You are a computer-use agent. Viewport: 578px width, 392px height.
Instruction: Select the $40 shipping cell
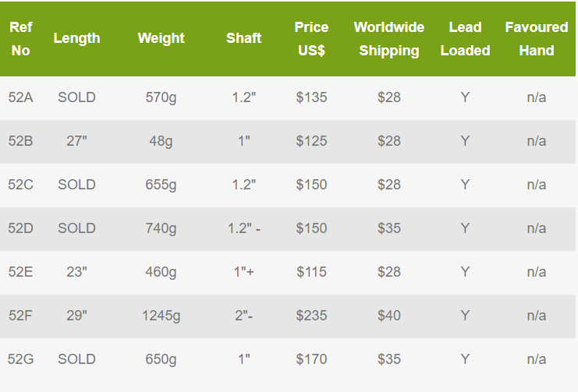click(x=389, y=316)
